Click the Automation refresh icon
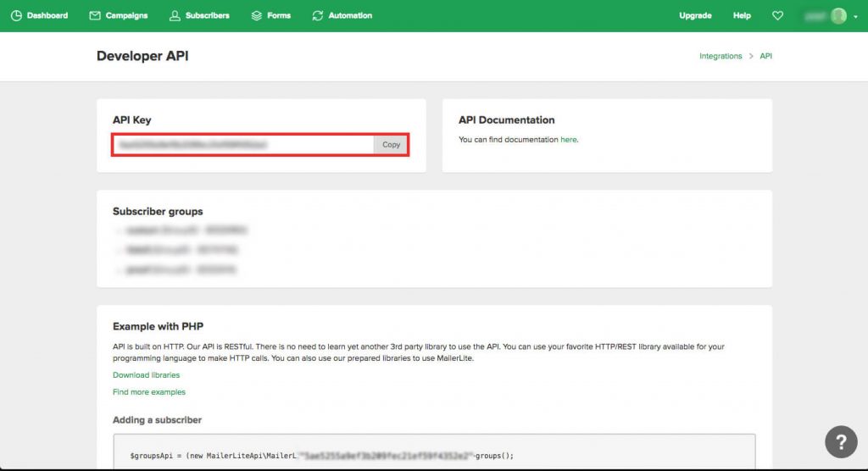Screen dimensions: 868x471 tap(317, 15)
